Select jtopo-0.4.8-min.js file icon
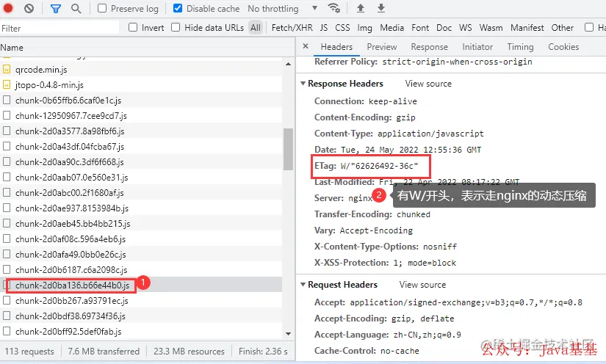The image size is (606, 364). click(7, 84)
